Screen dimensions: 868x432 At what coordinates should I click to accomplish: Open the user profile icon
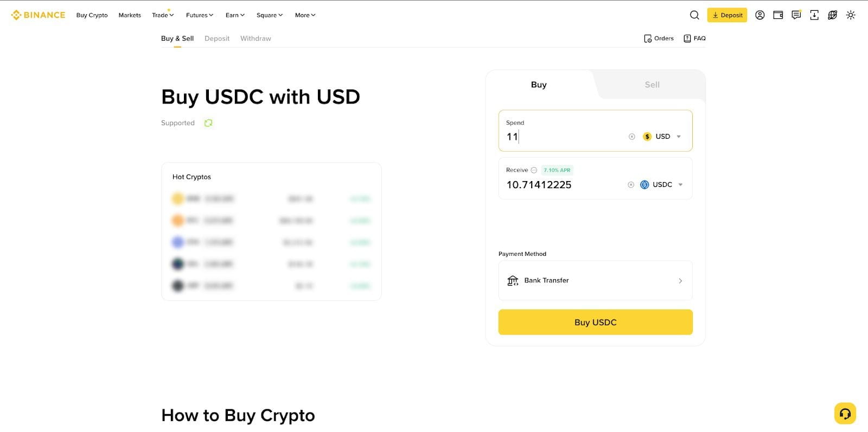pos(759,15)
